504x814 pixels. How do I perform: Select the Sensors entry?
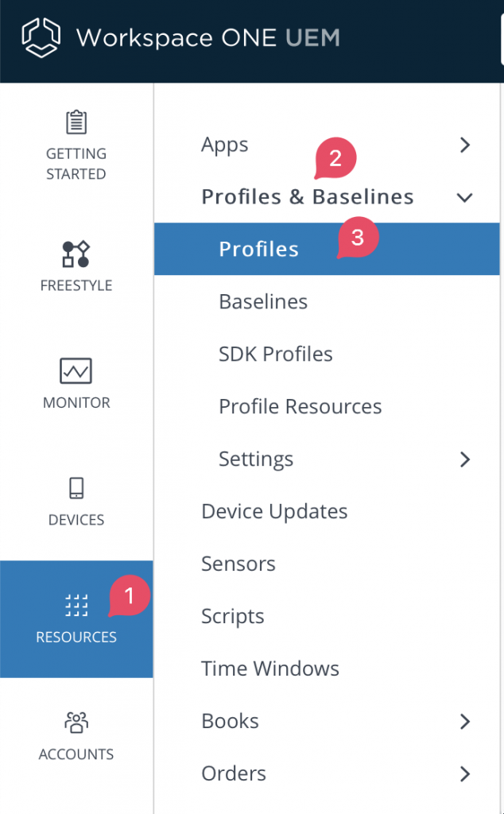pyautogui.click(x=238, y=564)
